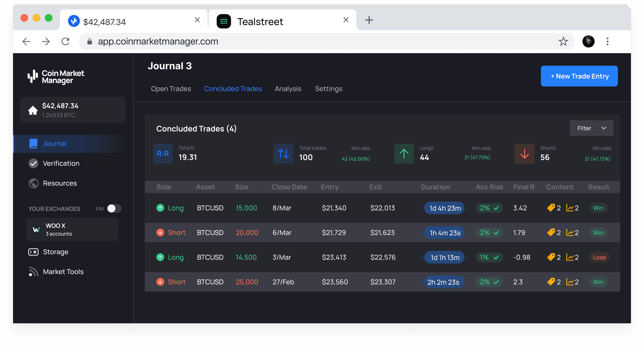Image resolution: width=644 pixels, height=345 pixels.
Task: Switch to the Open Trades tab
Action: pos(171,88)
